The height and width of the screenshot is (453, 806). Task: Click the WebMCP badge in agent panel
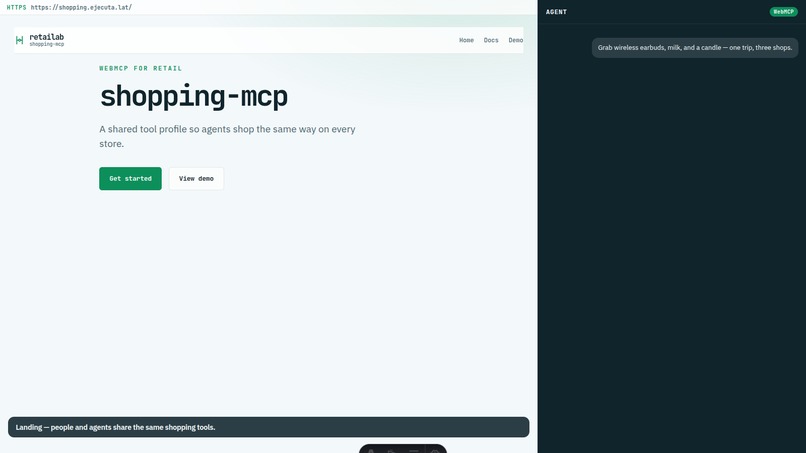tap(783, 12)
